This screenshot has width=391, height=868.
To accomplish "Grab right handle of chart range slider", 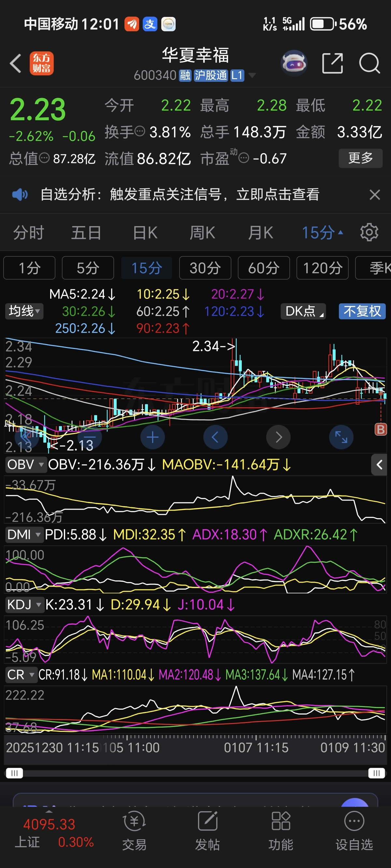I will 377,773.
